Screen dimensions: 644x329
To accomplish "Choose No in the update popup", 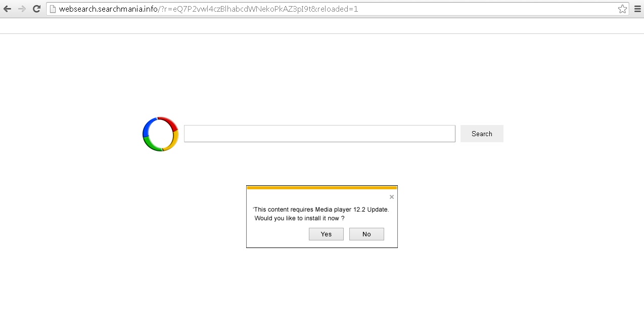I will [x=366, y=234].
